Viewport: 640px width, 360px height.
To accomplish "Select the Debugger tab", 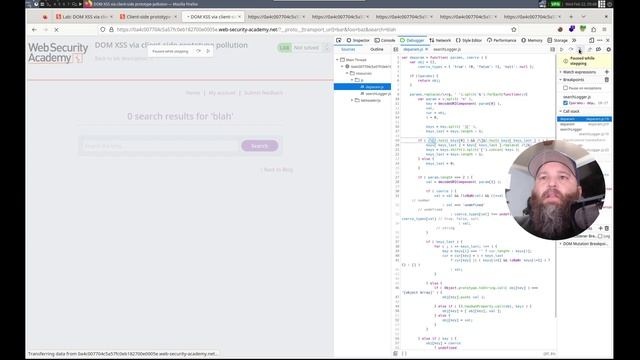I will (x=412, y=40).
